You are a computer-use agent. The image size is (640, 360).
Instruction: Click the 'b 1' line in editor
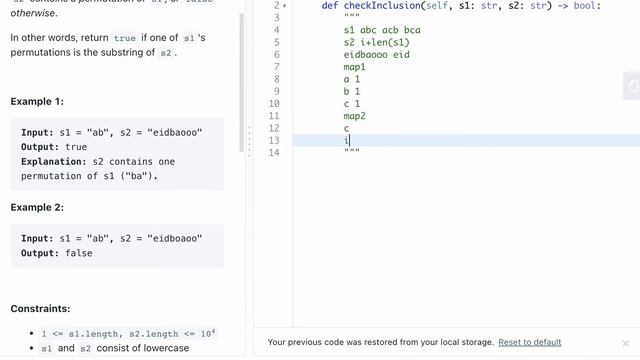[351, 91]
